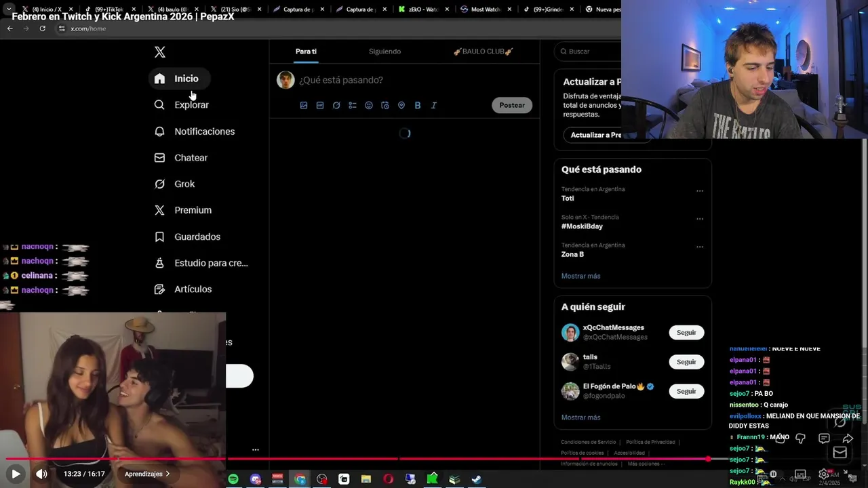This screenshot has width=868, height=488.
Task: Open Notificaciones in the sidebar
Action: coord(195,131)
